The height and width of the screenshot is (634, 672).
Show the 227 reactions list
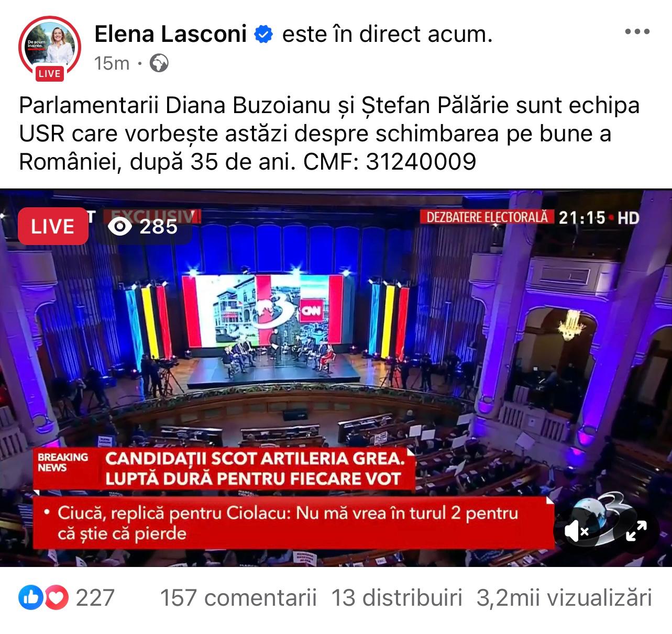[95, 597]
